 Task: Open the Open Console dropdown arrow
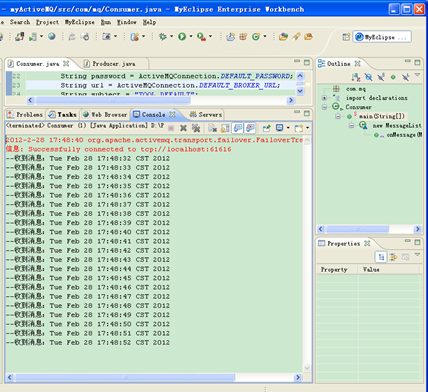tap(307, 128)
